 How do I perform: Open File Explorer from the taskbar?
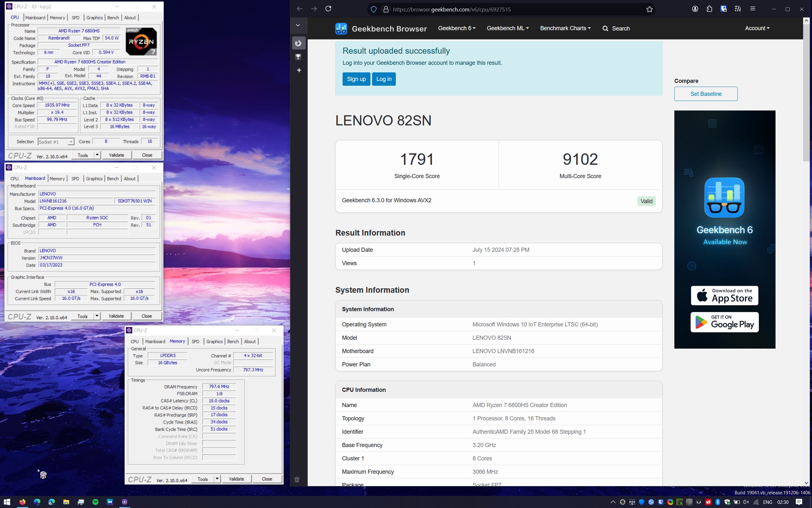[66, 502]
